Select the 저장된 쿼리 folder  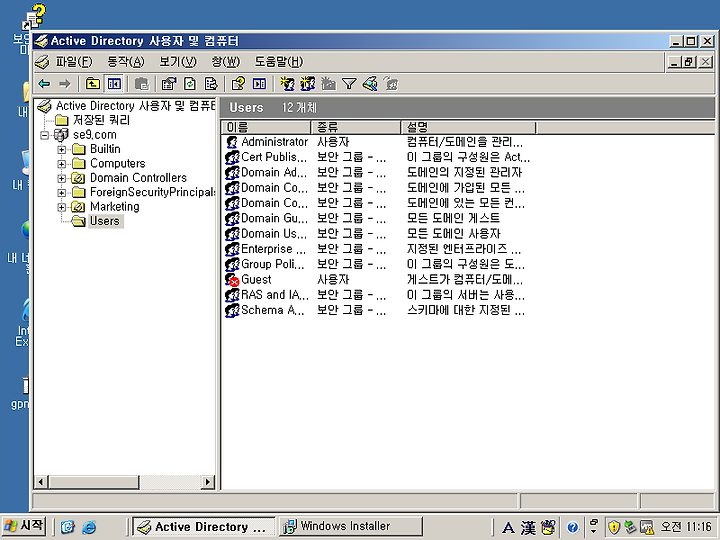[x=101, y=120]
